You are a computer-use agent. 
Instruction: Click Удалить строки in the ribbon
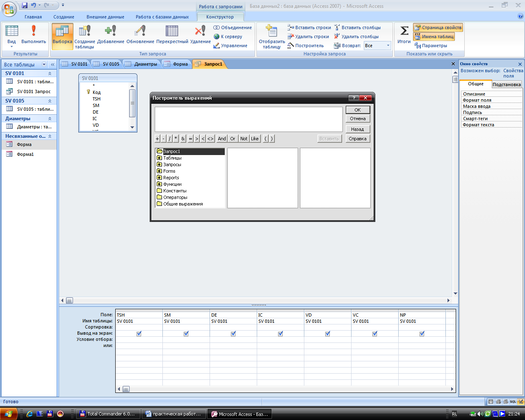[308, 37]
